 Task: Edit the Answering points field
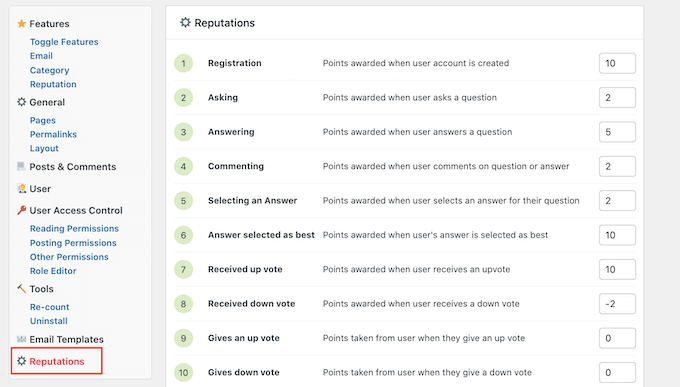click(617, 132)
